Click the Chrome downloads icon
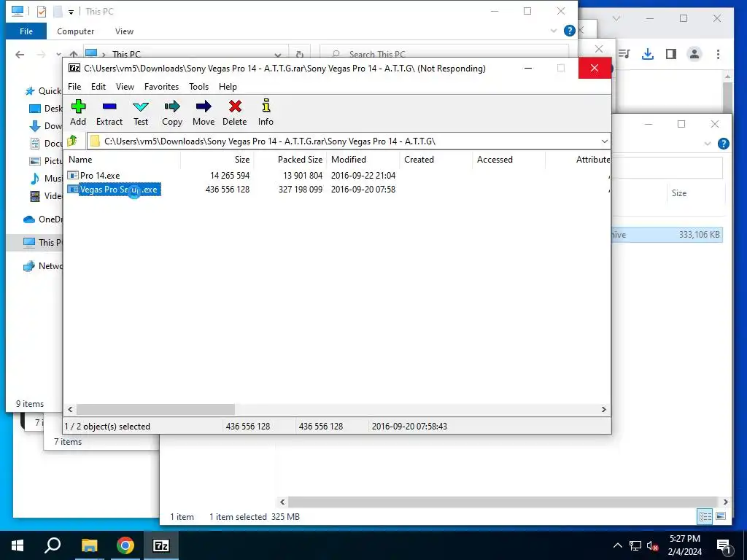This screenshot has height=560, width=747. (x=648, y=54)
